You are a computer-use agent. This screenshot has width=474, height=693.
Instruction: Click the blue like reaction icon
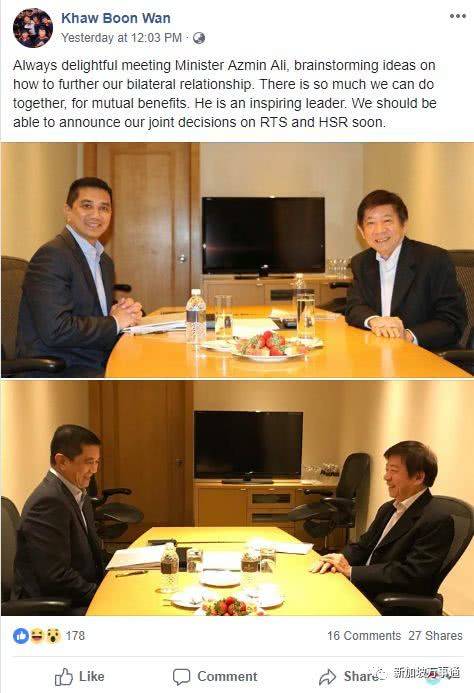tap(21, 636)
